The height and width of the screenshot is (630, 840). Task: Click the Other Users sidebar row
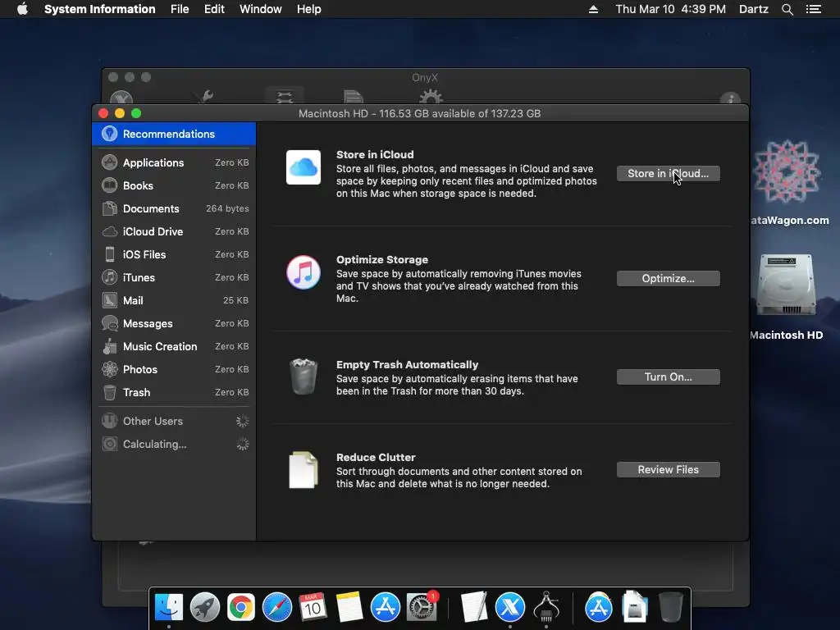click(x=174, y=421)
